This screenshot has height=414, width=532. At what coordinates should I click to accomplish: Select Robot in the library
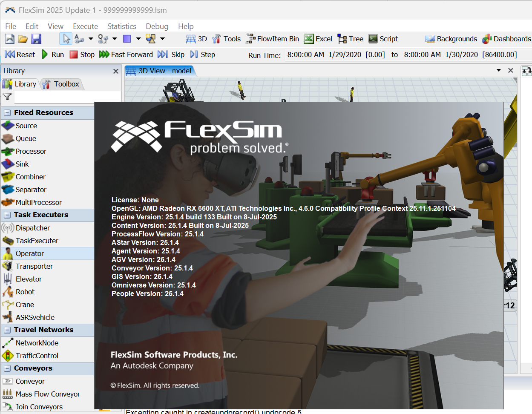pos(47,292)
